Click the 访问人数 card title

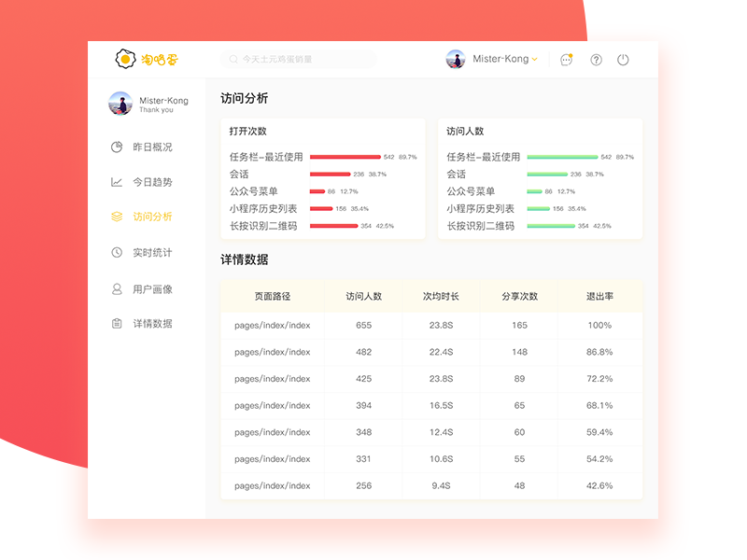point(465,131)
